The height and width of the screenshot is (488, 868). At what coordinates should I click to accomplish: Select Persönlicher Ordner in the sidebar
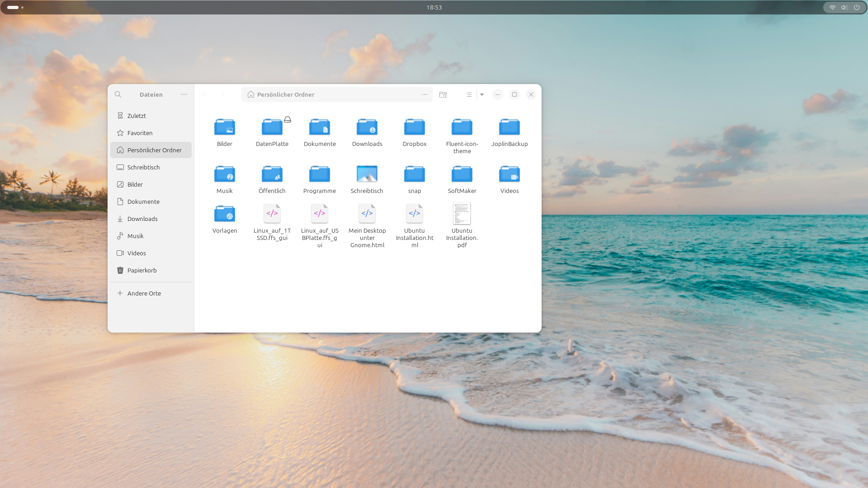coord(151,150)
